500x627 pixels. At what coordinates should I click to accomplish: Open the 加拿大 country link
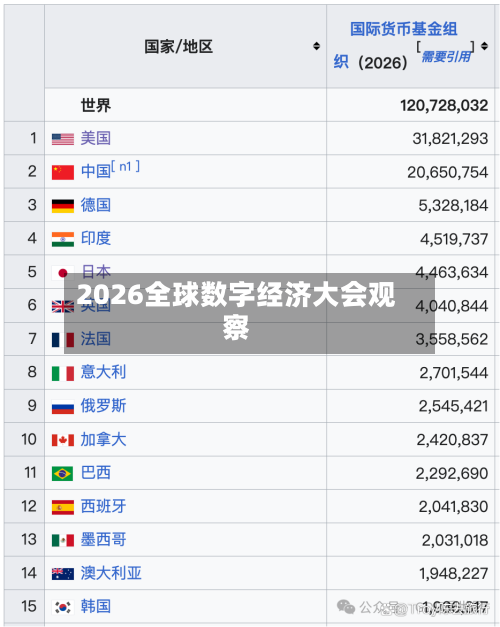pyautogui.click(x=103, y=439)
